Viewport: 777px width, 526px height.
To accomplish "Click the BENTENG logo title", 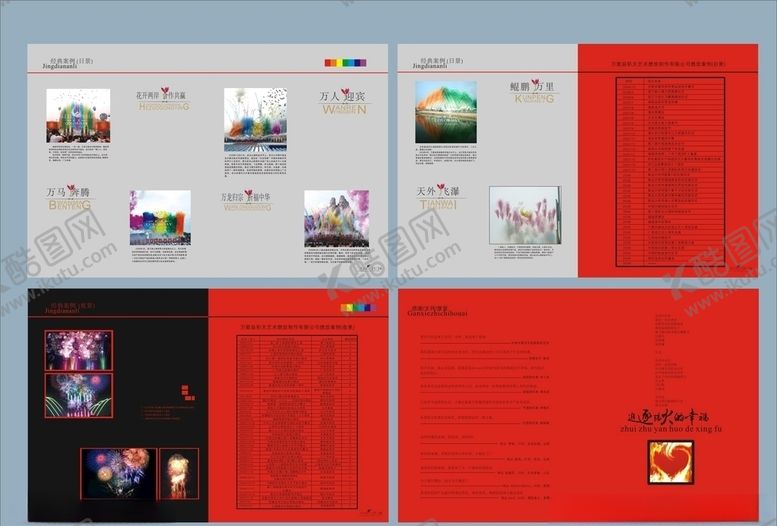I will click(x=69, y=198).
